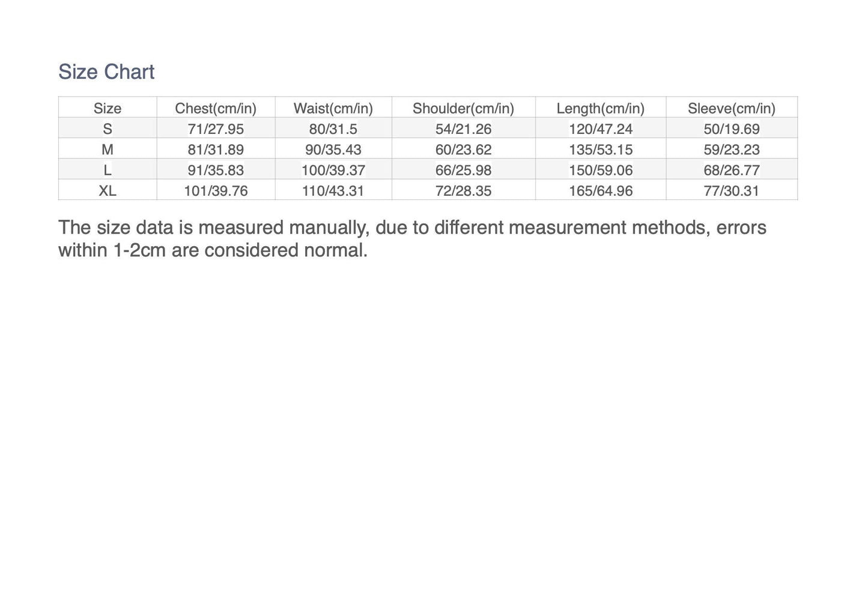This screenshot has height=613, width=868.
Task: Click the 71/27.95 chest cell
Action: pos(216,128)
